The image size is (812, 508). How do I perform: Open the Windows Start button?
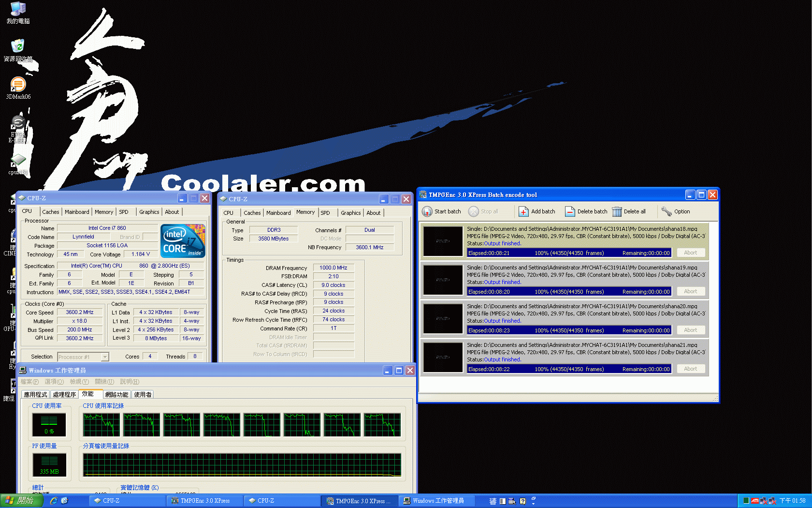(21, 501)
